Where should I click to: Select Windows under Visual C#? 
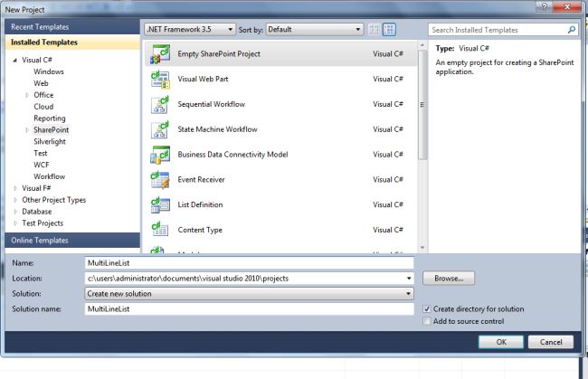click(49, 71)
